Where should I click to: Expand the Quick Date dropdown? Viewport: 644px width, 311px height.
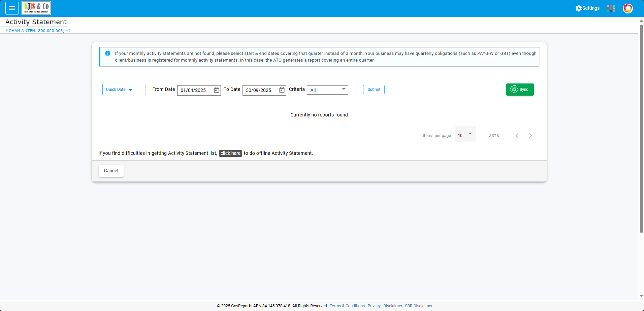tap(120, 90)
